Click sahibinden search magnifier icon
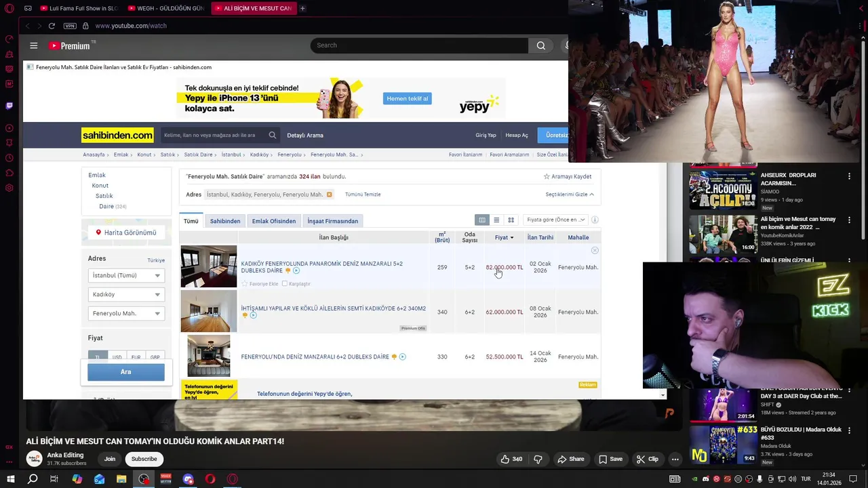868x488 pixels. point(273,135)
